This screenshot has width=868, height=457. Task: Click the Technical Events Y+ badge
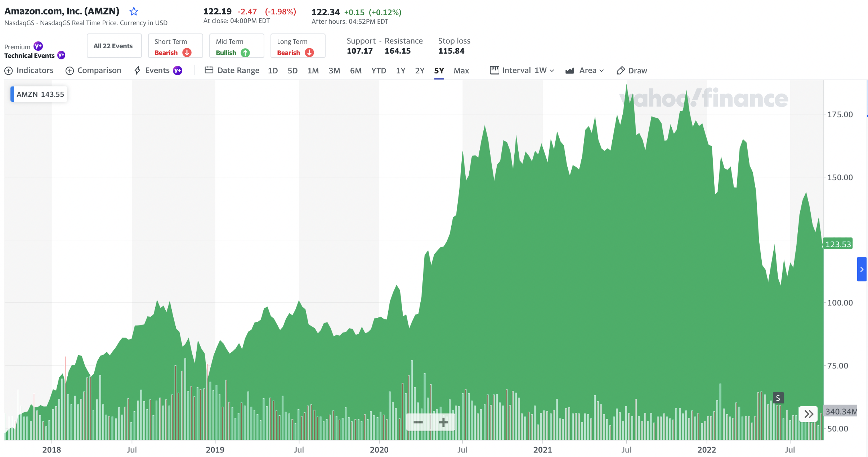61,55
